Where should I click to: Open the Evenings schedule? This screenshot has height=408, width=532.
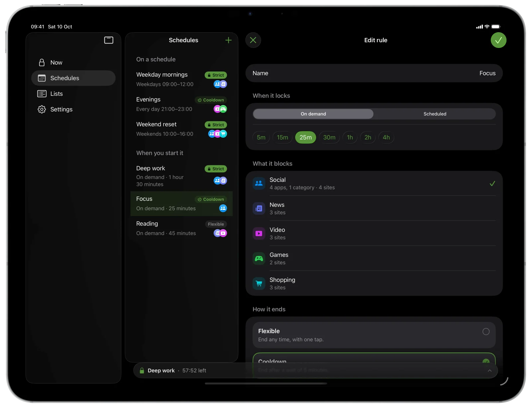click(182, 104)
